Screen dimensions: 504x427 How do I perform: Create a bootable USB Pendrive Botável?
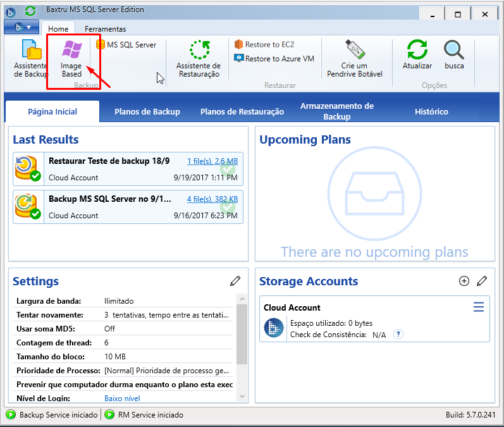[355, 58]
